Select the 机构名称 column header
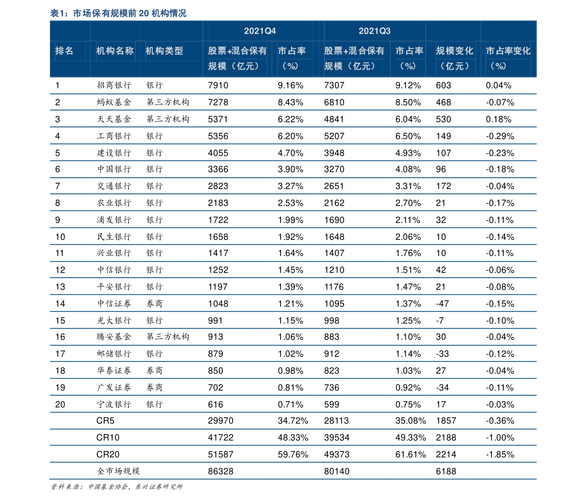Viewport: 583px width, 500px height. click(x=115, y=51)
